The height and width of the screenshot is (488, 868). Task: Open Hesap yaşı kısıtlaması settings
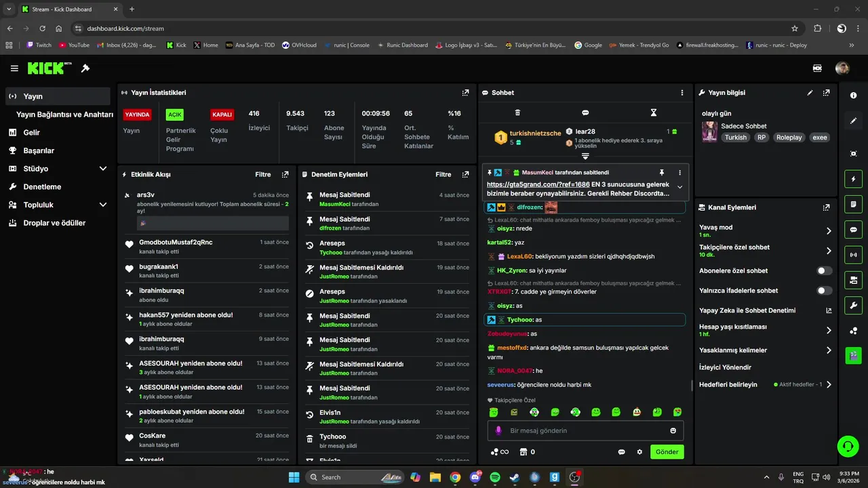766,330
